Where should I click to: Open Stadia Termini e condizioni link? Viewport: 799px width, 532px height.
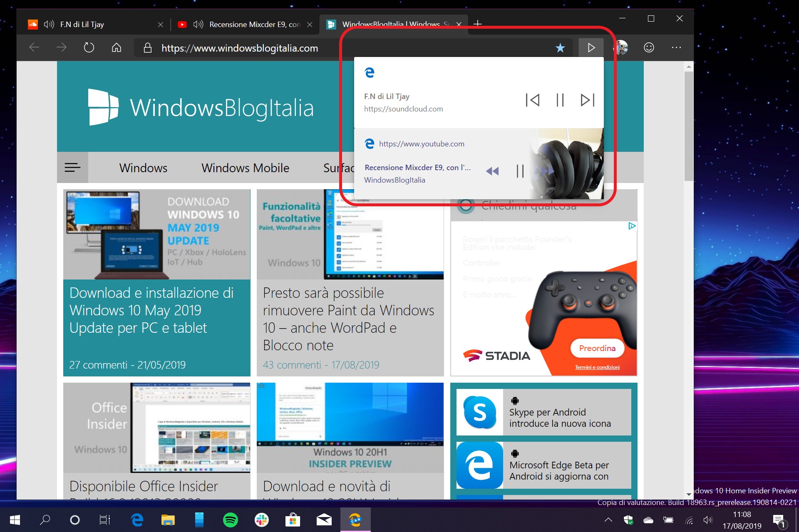(597, 367)
